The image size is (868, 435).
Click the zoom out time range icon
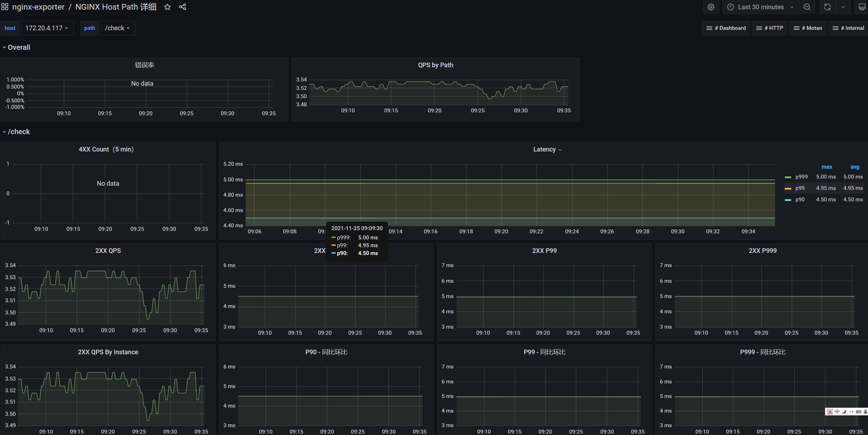point(807,7)
